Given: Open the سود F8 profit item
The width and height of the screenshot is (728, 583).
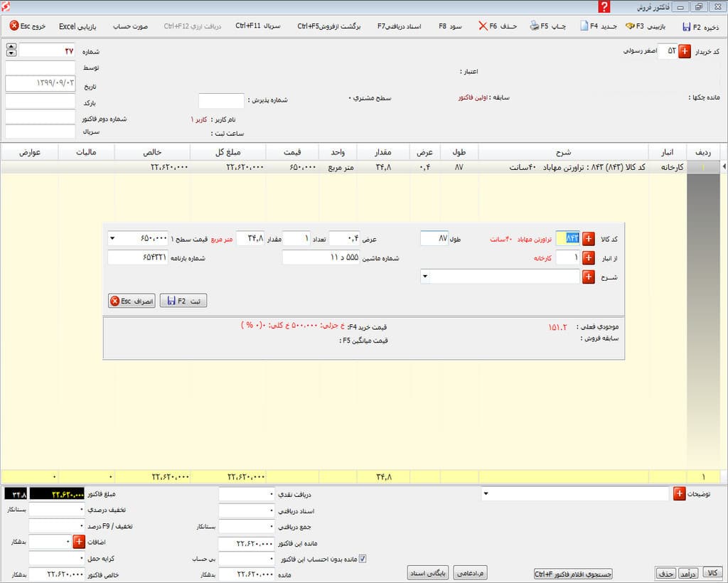Looking at the screenshot, I should point(450,26).
